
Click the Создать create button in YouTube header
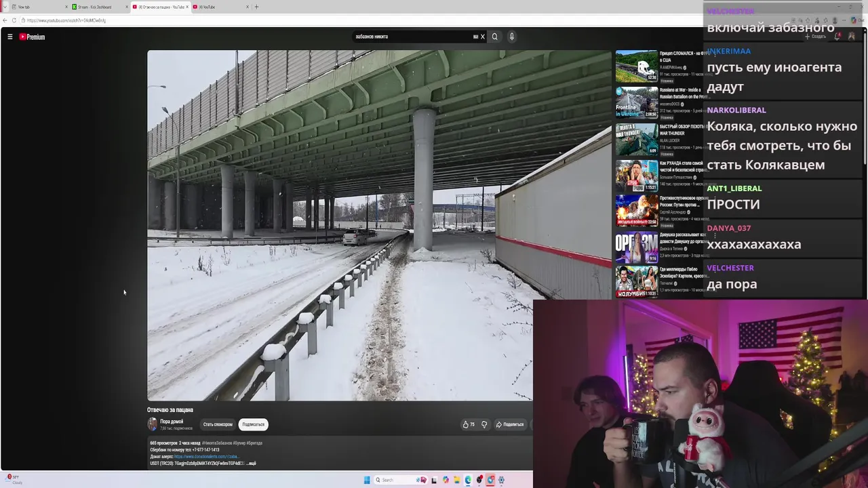[816, 37]
